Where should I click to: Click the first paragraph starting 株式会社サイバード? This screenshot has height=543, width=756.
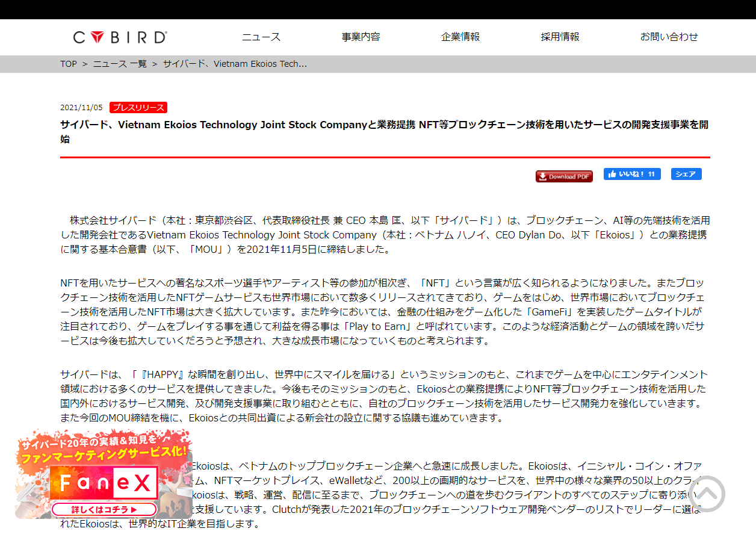pos(385,235)
